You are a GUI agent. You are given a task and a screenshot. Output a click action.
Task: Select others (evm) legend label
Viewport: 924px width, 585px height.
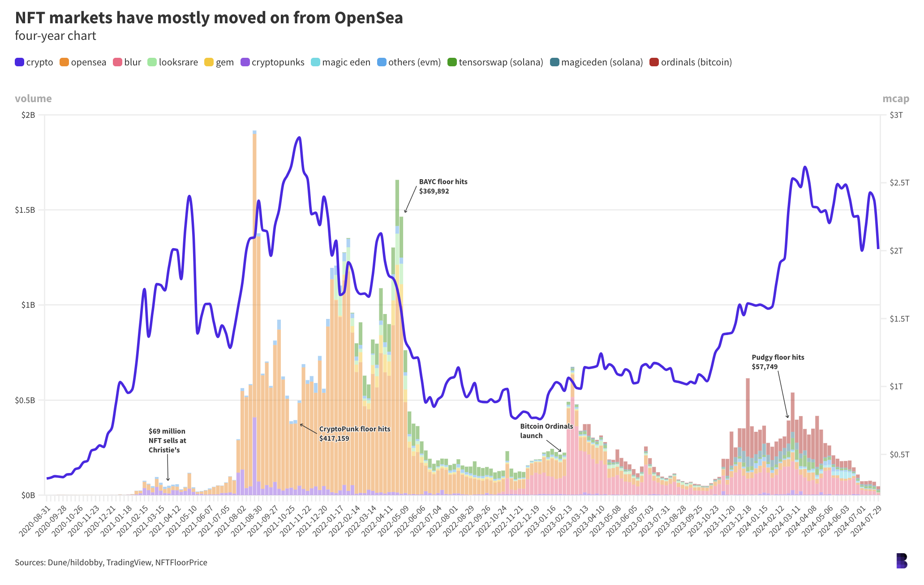pyautogui.click(x=414, y=62)
